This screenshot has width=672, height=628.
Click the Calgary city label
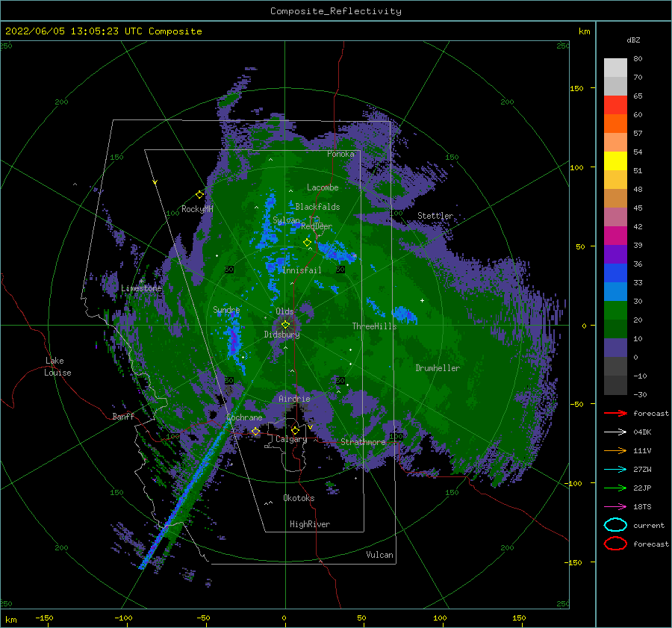(291, 439)
